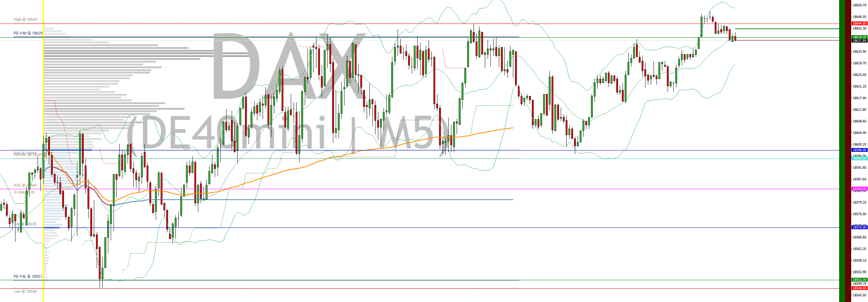Screen dimensions: 868x302
Task: Click the 18587.60 price scale value
Action: (860, 179)
